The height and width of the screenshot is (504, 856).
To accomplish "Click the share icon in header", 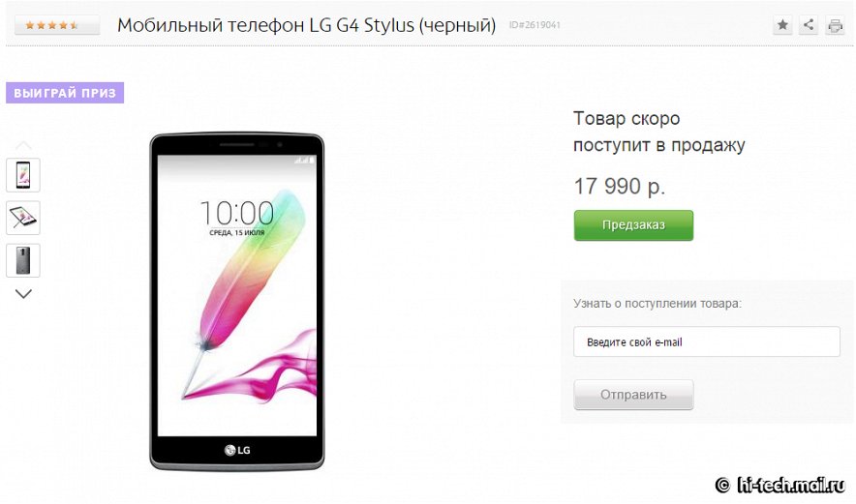I will pyautogui.click(x=809, y=25).
